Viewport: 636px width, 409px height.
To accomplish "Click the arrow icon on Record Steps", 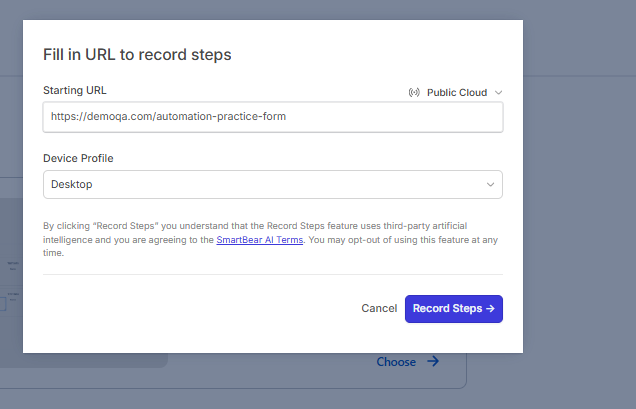I will (490, 309).
